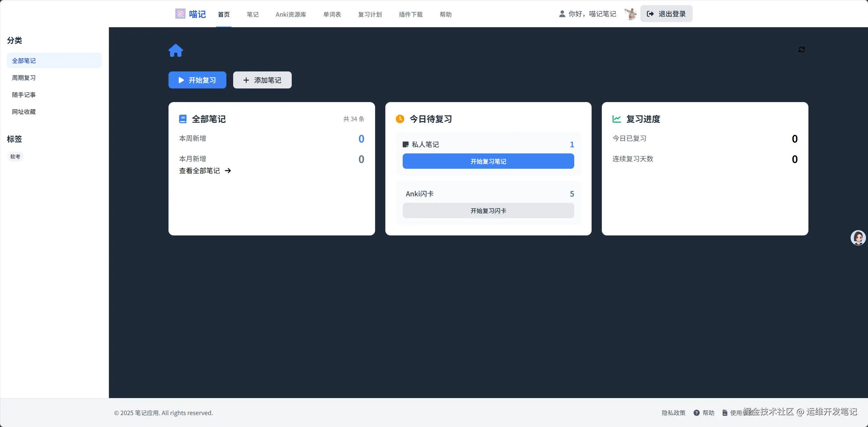Click the blue book icon beside 全部笔记
This screenshot has width=868, height=427.
point(183,119)
